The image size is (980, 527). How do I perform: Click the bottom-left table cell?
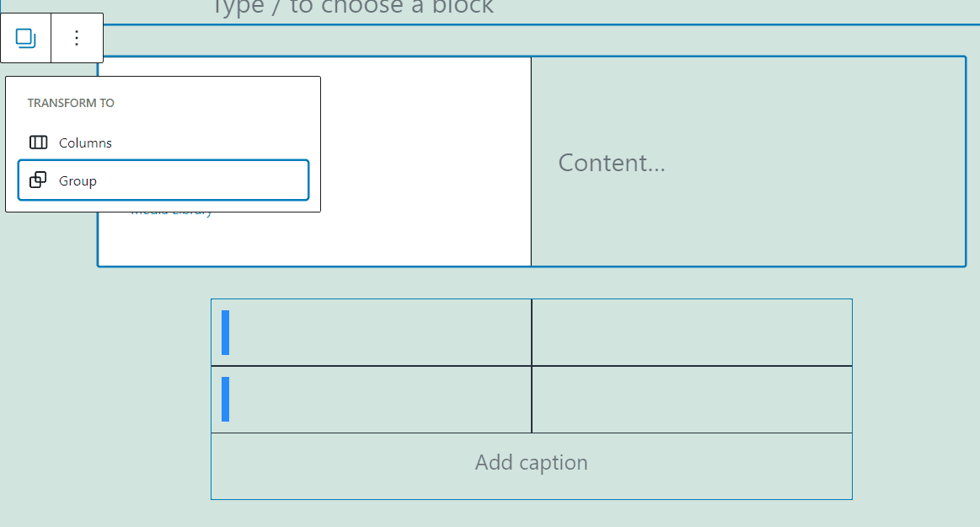pyautogui.click(x=371, y=399)
